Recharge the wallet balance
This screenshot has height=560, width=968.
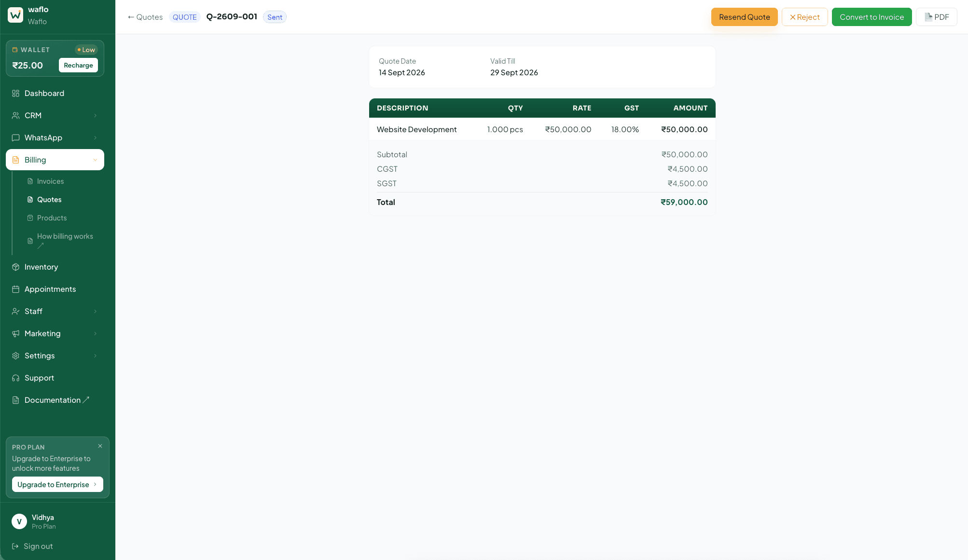[x=78, y=65]
